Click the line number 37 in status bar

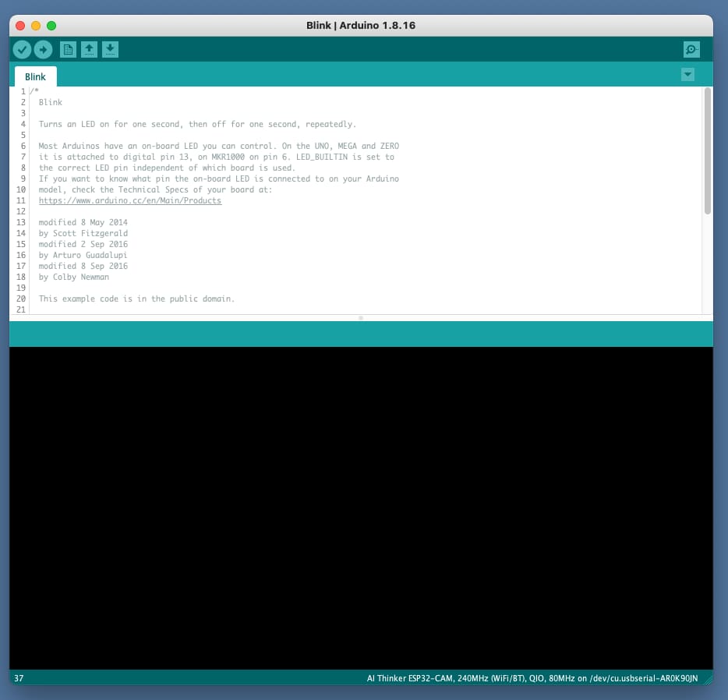pyautogui.click(x=19, y=678)
